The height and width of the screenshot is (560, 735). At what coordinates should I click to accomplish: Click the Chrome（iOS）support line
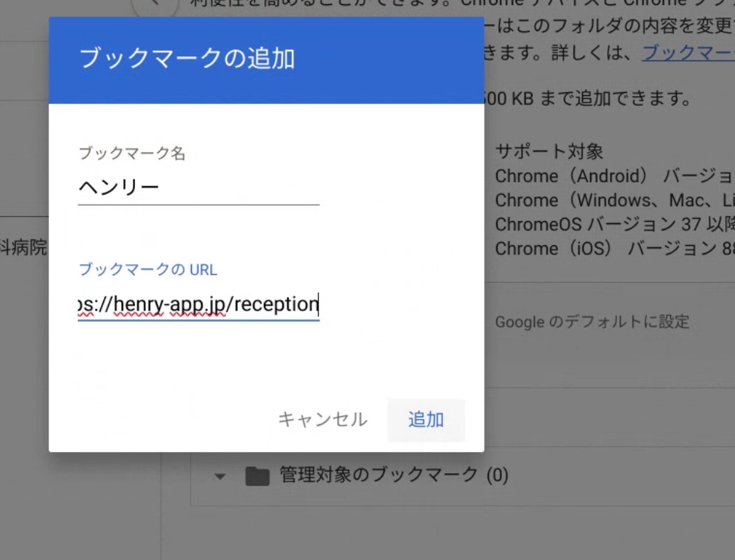(x=615, y=248)
